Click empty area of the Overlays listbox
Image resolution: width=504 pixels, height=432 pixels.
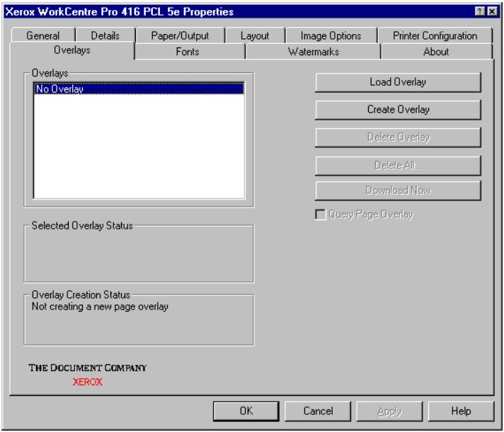139,147
